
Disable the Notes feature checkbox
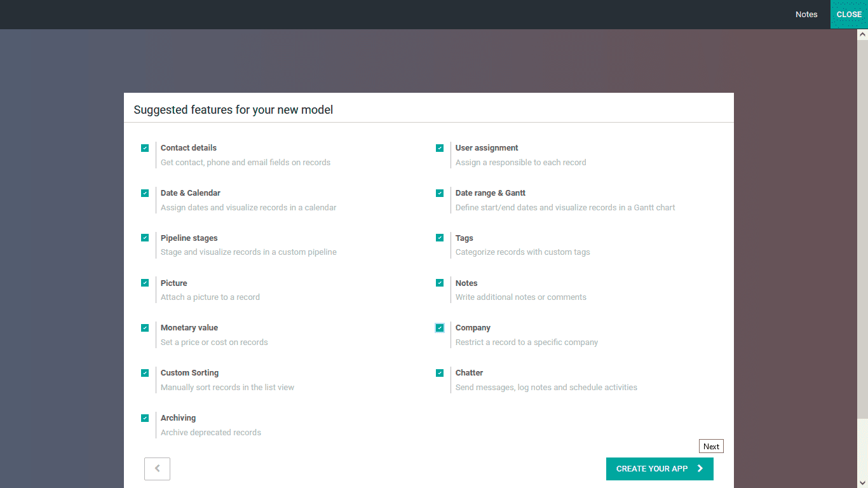[x=440, y=283]
